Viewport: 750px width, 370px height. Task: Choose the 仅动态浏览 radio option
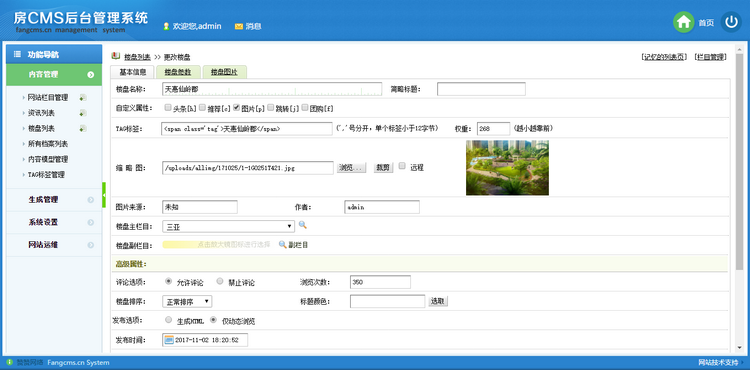point(213,320)
